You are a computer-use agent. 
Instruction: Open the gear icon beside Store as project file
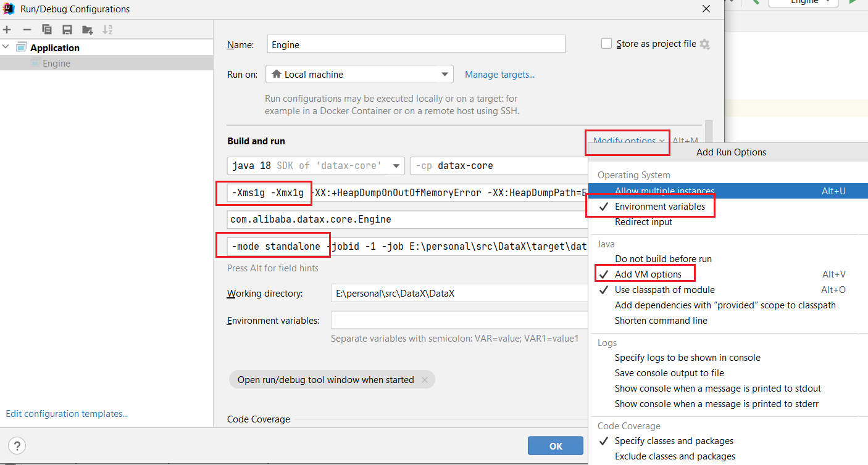(705, 44)
